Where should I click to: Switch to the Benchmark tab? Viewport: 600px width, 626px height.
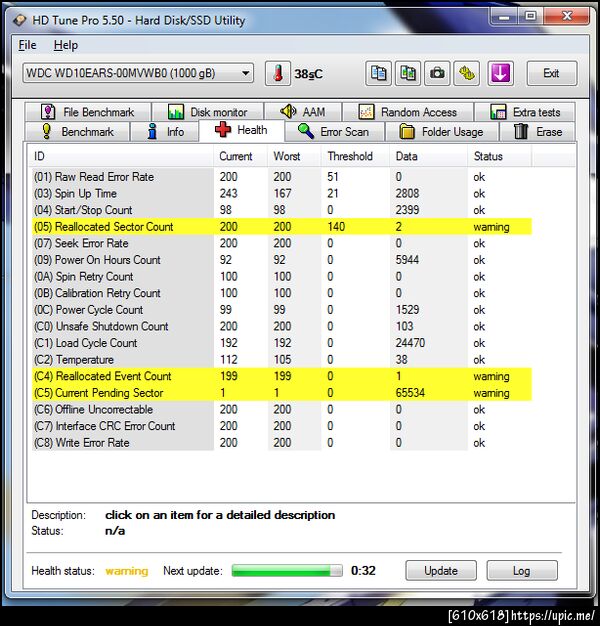click(x=77, y=132)
